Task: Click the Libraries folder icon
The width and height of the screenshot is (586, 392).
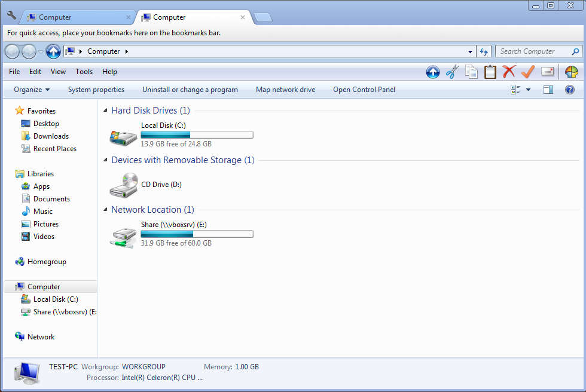Action: click(x=19, y=174)
